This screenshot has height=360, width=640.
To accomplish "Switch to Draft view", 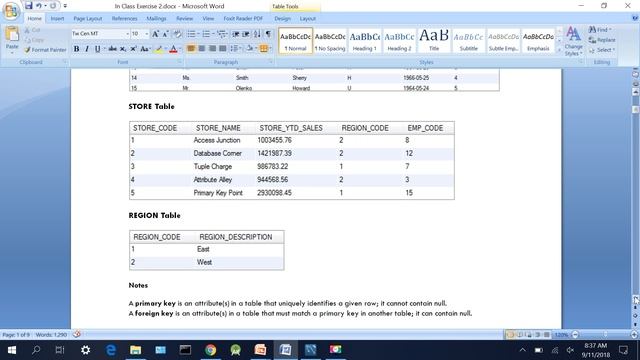I will [547, 335].
